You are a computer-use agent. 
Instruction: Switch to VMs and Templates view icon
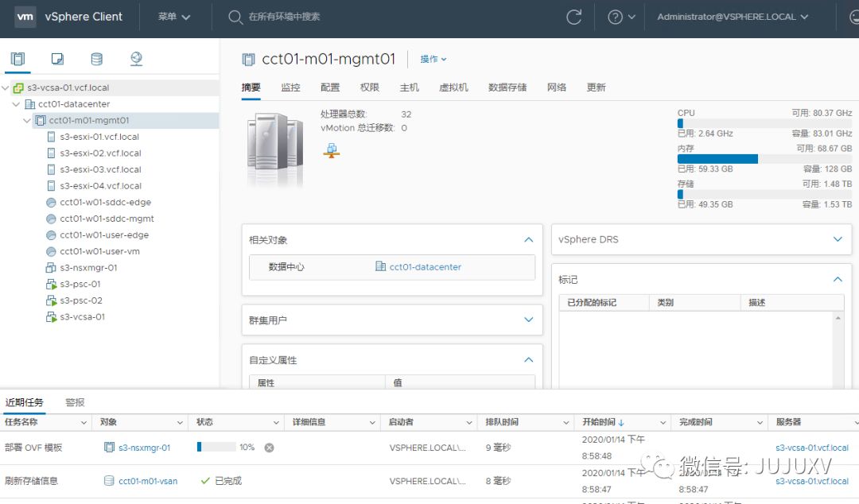(x=57, y=59)
